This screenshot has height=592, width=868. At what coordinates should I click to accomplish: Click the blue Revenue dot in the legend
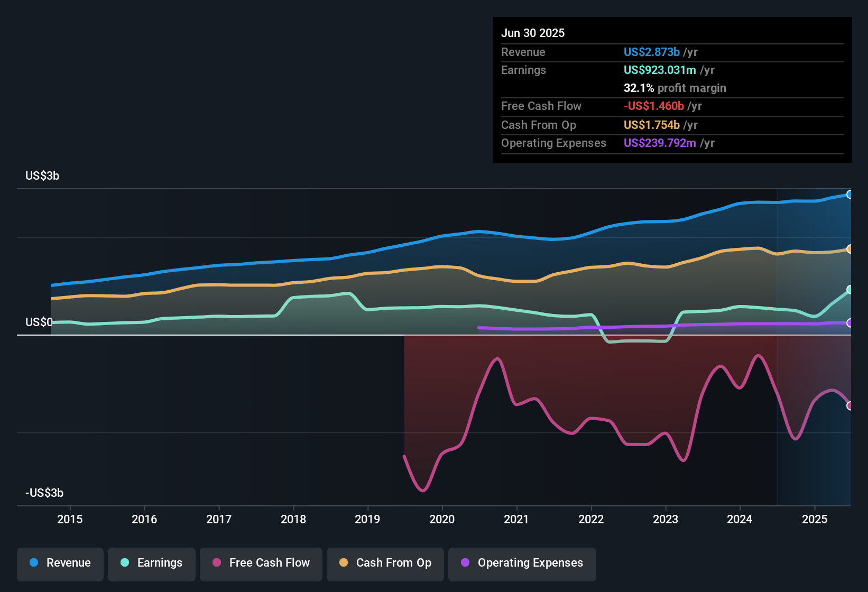pyautogui.click(x=34, y=563)
